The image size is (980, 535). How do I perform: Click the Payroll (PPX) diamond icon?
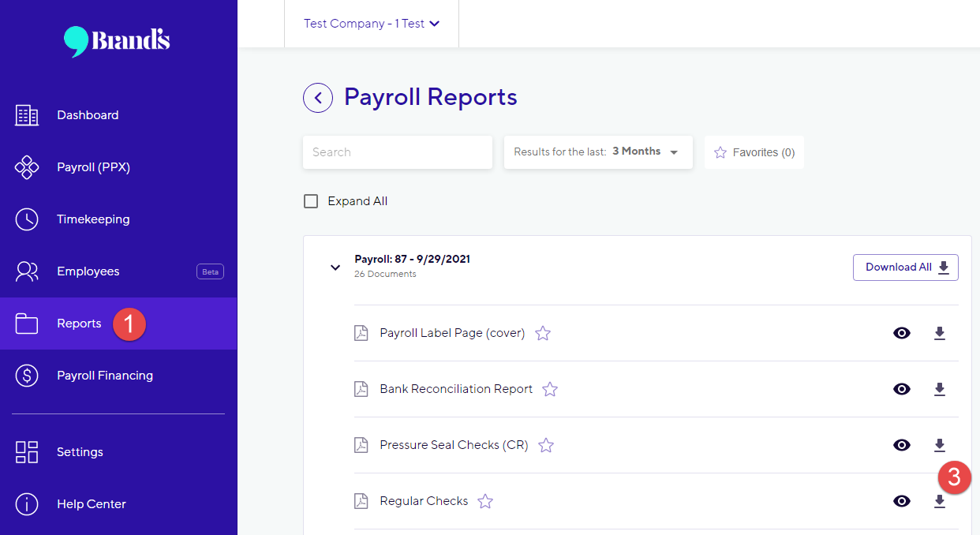27,167
